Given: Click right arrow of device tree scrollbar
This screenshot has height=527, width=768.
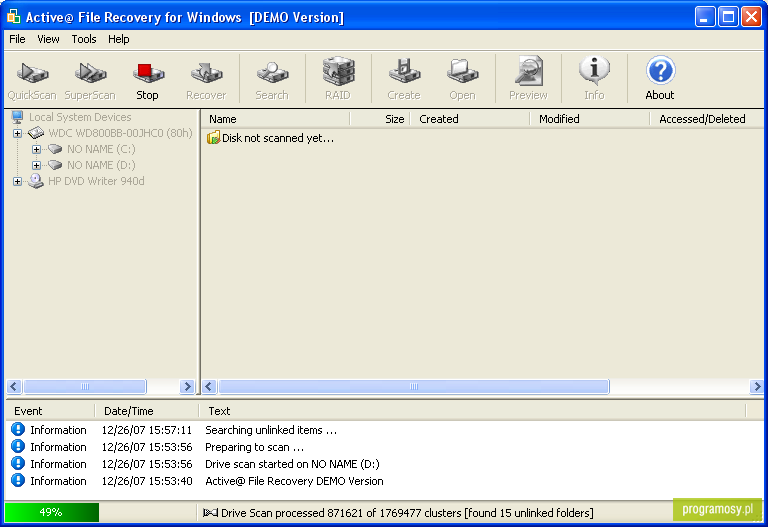Looking at the screenshot, I should coord(187,386).
